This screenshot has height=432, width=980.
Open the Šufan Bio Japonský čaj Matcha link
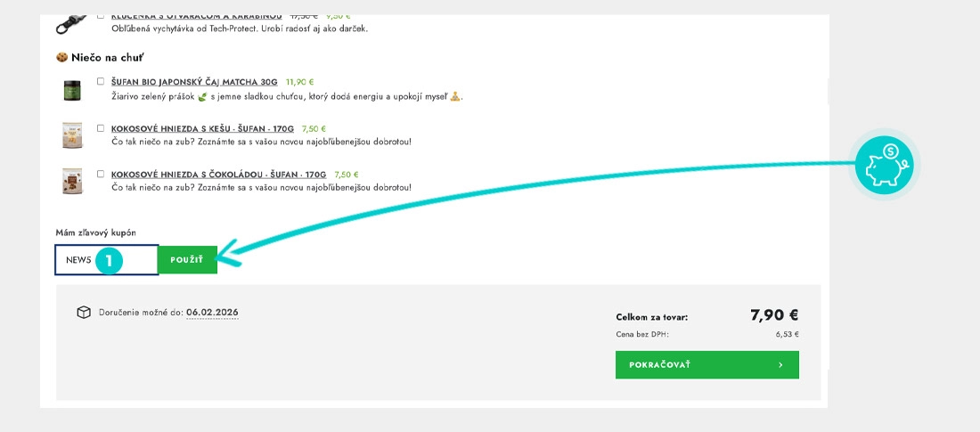pos(194,82)
